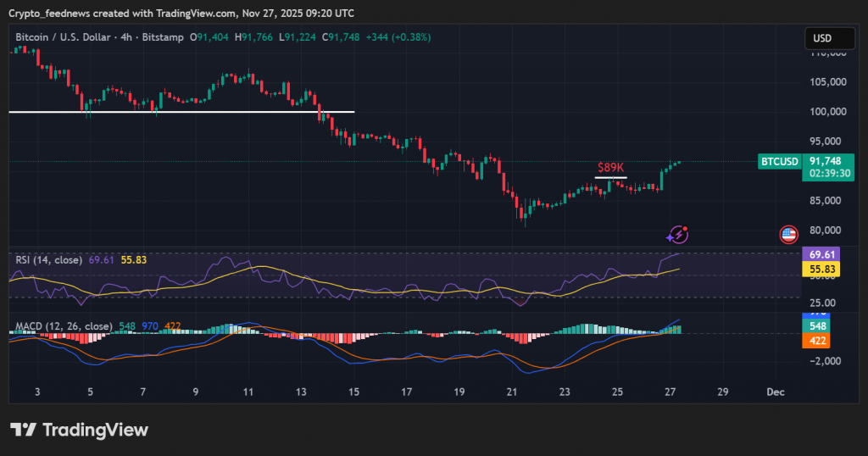Click date 27 on the time axis
This screenshot has height=456, width=868.
tap(670, 392)
